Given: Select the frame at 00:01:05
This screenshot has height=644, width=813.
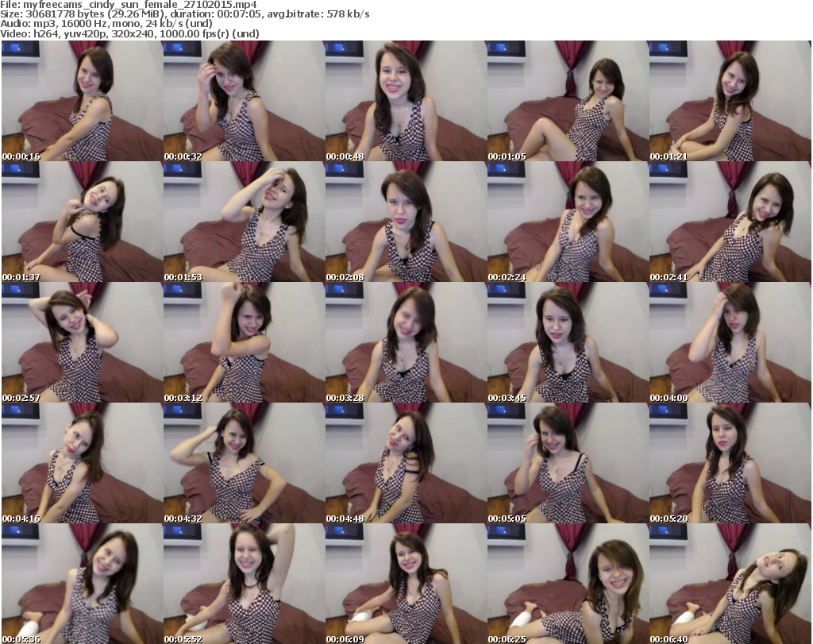Looking at the screenshot, I should (x=568, y=101).
